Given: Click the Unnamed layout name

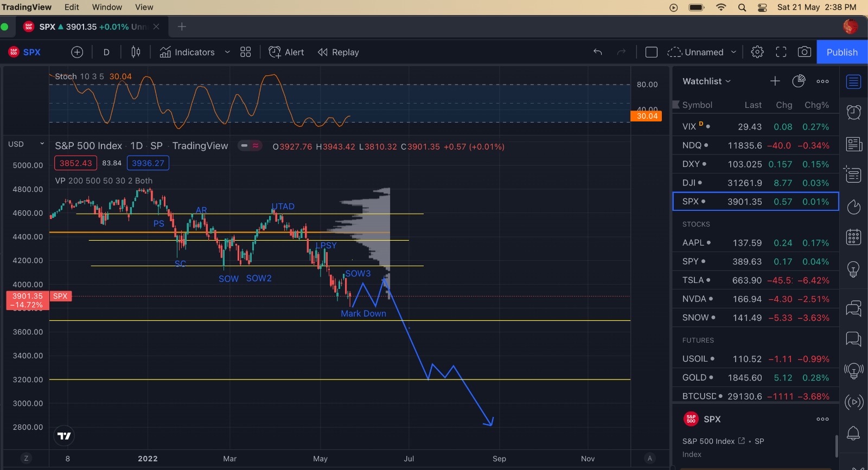Looking at the screenshot, I should (x=704, y=52).
